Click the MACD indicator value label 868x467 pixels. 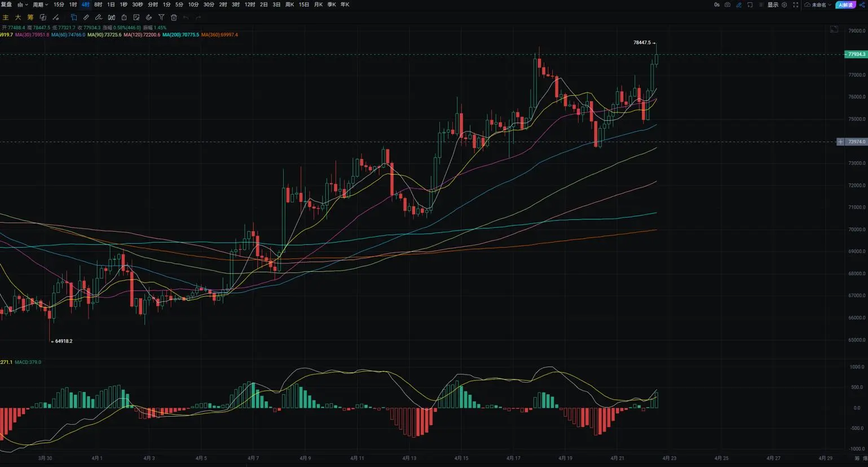pyautogui.click(x=28, y=362)
